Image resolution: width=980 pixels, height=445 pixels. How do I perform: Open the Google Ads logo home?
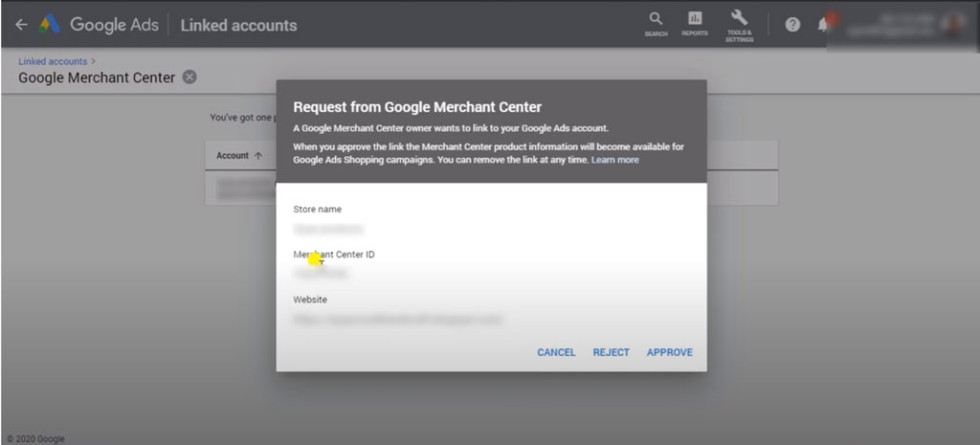coord(99,25)
